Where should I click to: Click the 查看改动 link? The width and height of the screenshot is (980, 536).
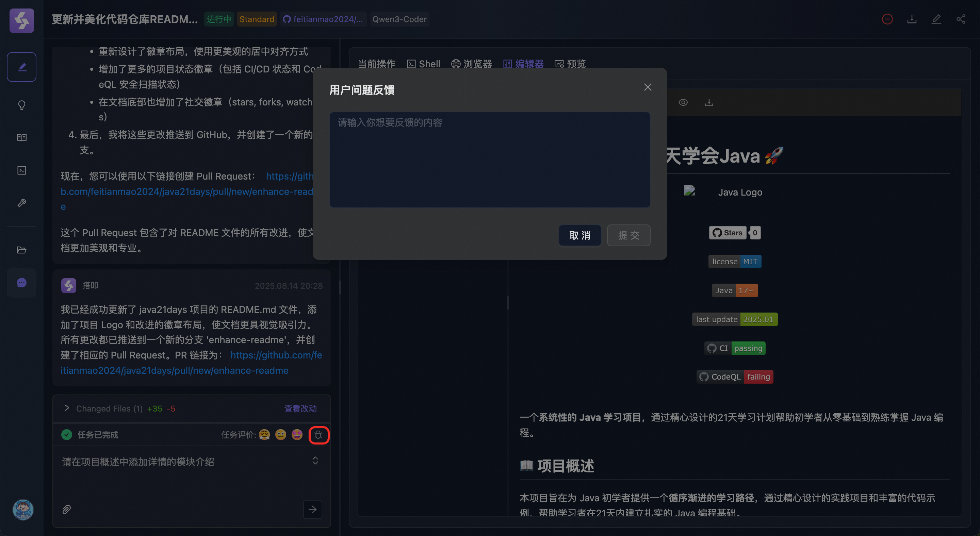(300, 409)
